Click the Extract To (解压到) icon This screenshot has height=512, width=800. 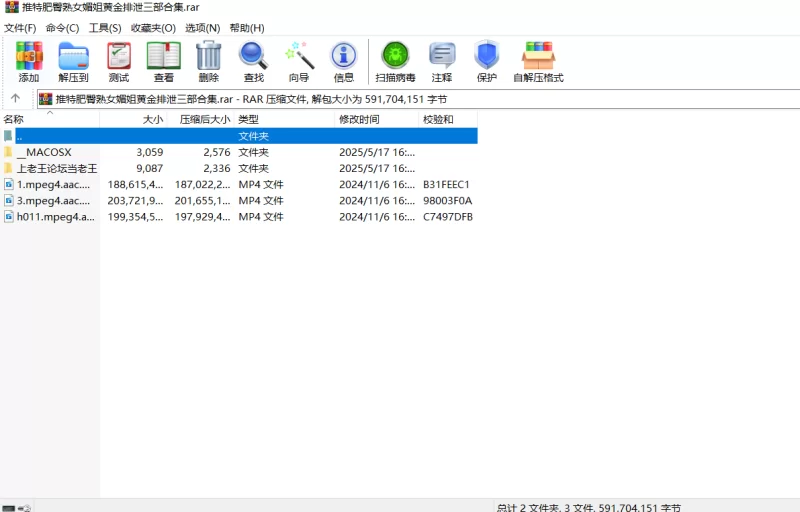73,55
